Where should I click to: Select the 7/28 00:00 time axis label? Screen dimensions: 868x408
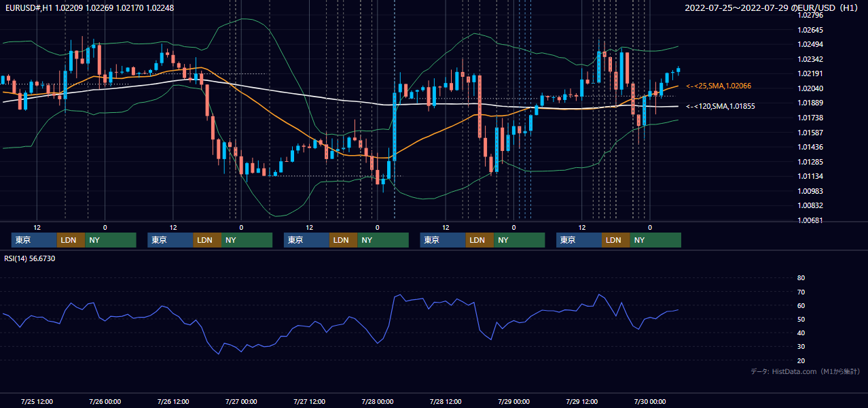[377, 401]
